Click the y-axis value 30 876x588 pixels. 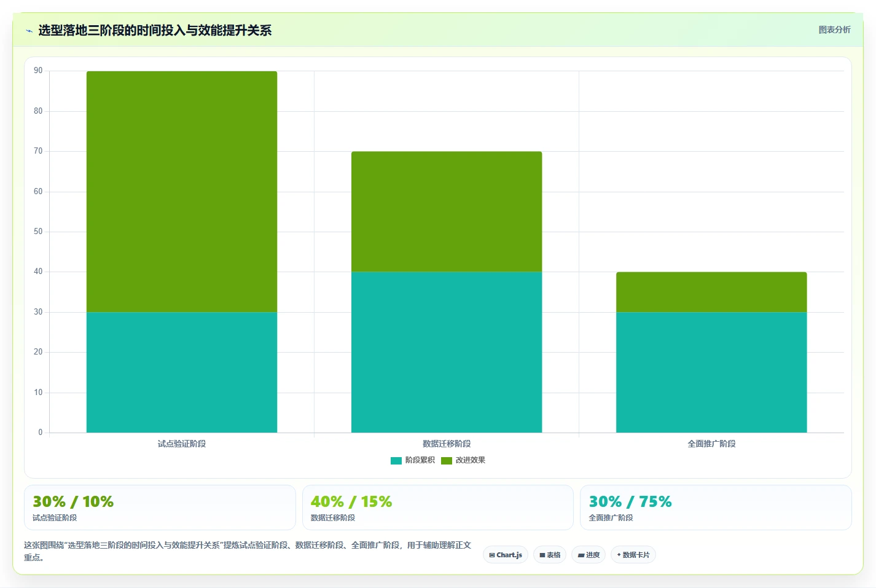pyautogui.click(x=38, y=312)
